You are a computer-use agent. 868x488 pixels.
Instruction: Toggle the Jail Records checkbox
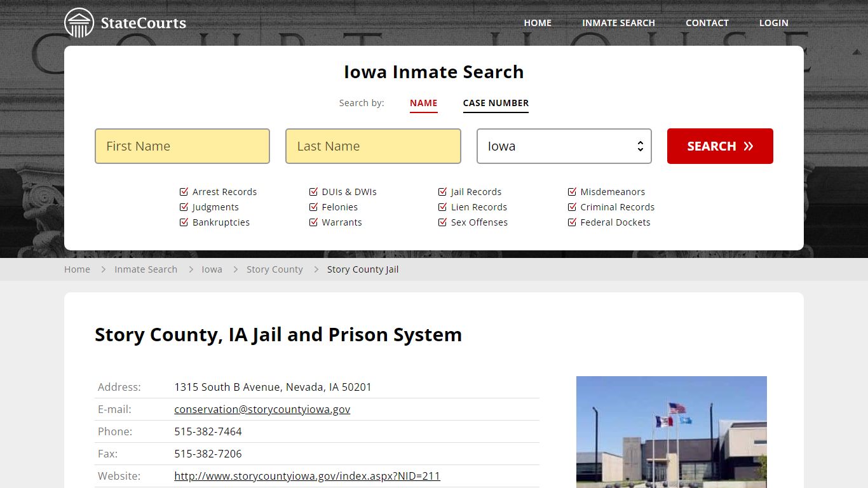pos(442,192)
